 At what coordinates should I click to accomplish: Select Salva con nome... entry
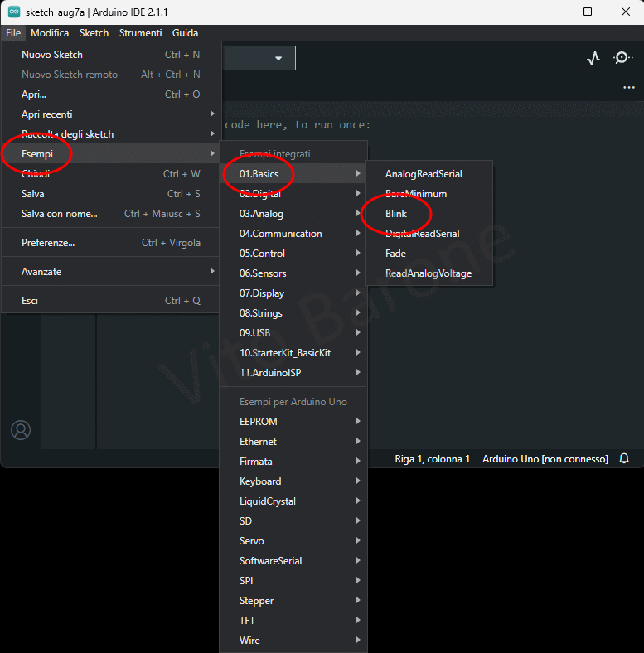[111, 214]
